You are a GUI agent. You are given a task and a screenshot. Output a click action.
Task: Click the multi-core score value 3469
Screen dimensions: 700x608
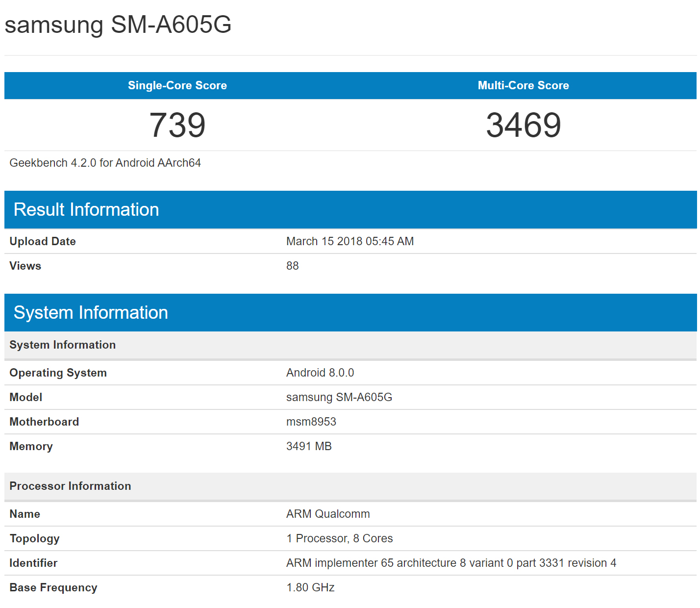pos(523,125)
